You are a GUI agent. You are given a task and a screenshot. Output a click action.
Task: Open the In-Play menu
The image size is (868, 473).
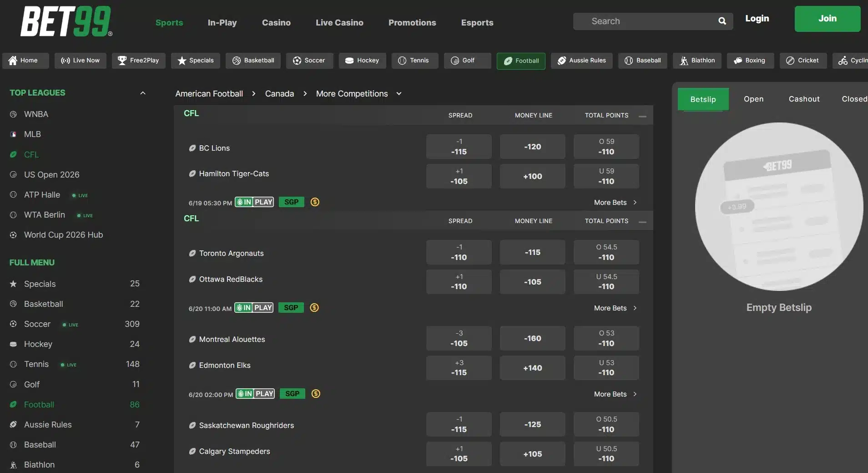(x=222, y=22)
